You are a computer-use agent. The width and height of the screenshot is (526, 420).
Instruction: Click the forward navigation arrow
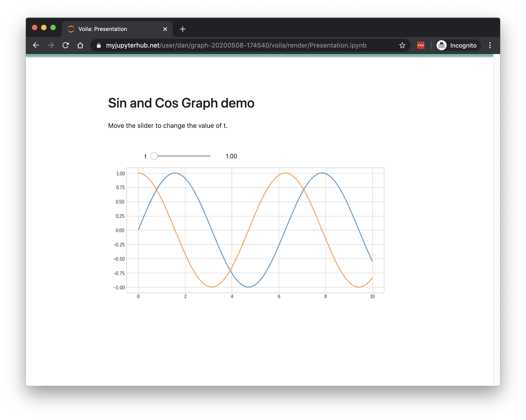tap(51, 45)
